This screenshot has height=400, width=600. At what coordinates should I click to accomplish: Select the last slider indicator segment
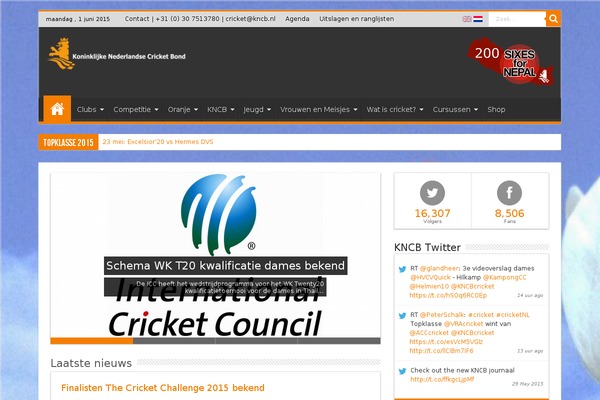pyautogui.click(x=339, y=341)
